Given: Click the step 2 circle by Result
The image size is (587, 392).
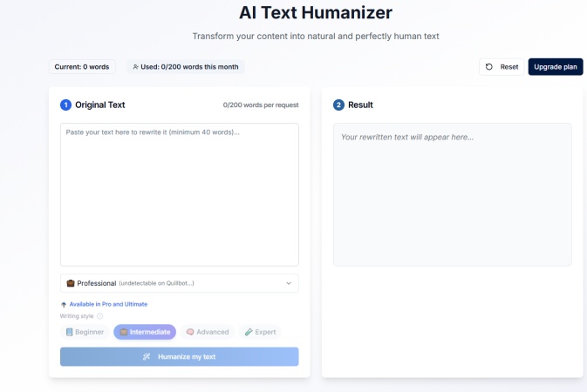Looking at the screenshot, I should click(x=338, y=105).
